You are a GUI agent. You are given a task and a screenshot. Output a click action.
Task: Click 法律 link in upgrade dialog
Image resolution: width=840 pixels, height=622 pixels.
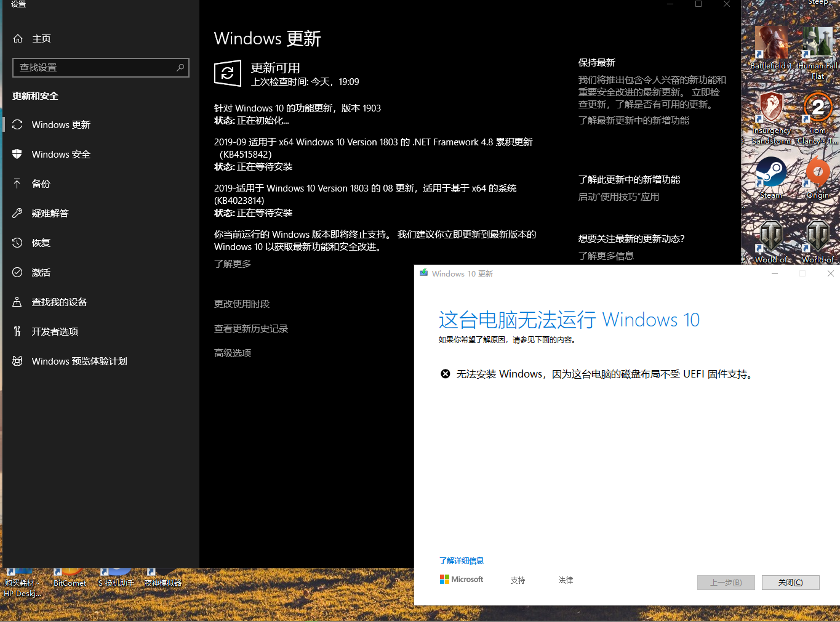(x=566, y=580)
